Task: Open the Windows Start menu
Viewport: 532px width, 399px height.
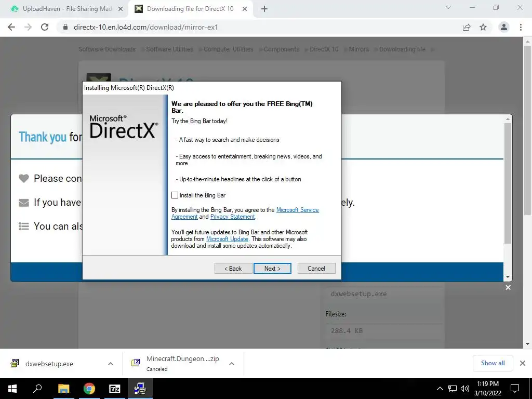Action: tap(12, 389)
